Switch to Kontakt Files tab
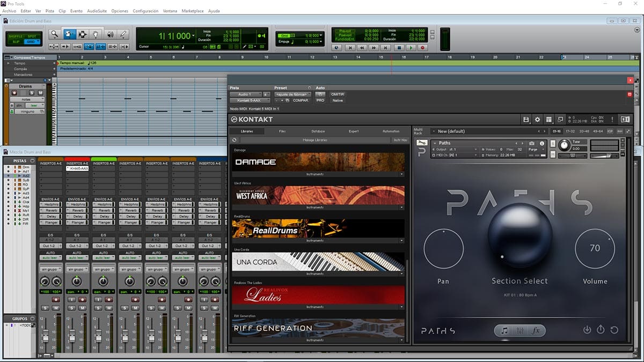This screenshot has height=362, width=644. point(282,131)
